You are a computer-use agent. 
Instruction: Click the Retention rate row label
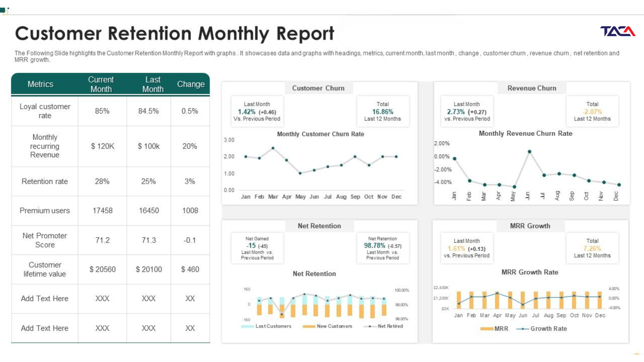click(x=45, y=181)
